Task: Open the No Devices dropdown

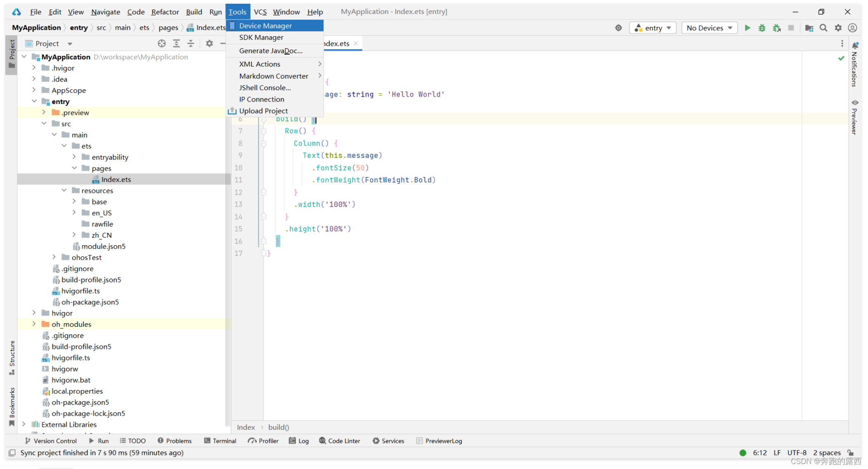Action: pyautogui.click(x=709, y=28)
